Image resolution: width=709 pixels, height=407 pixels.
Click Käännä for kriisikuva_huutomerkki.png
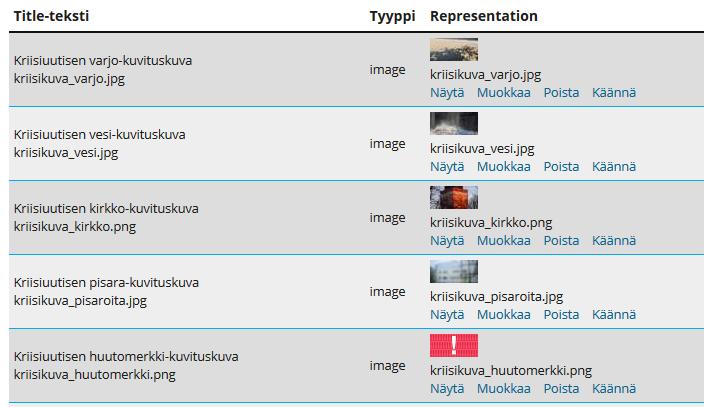[614, 389]
